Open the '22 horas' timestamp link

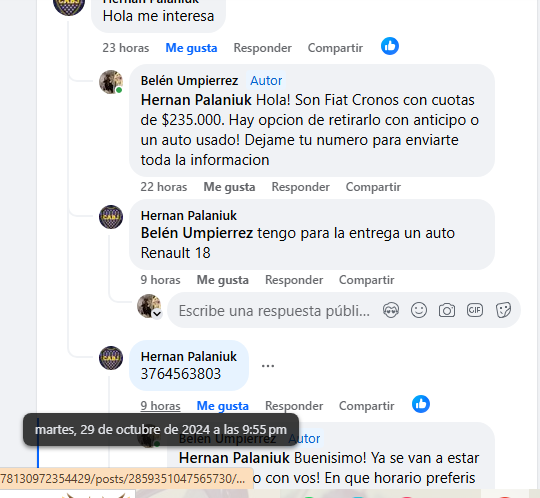pos(164,187)
